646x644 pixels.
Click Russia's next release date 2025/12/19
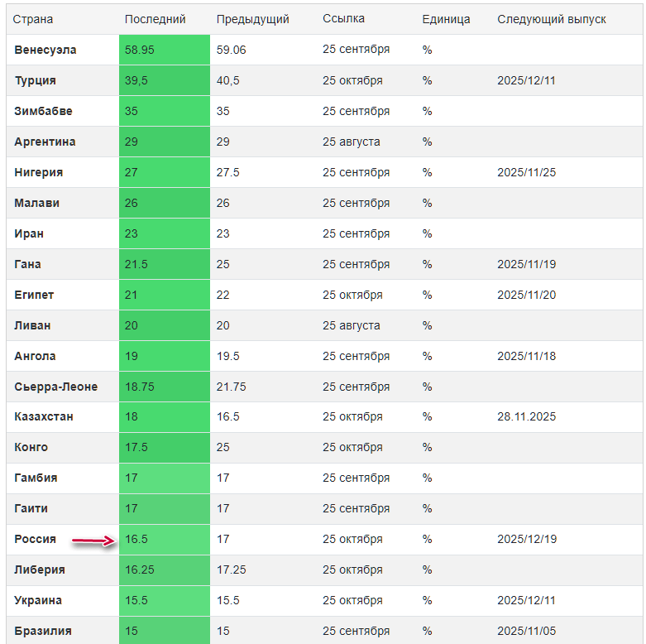point(527,539)
